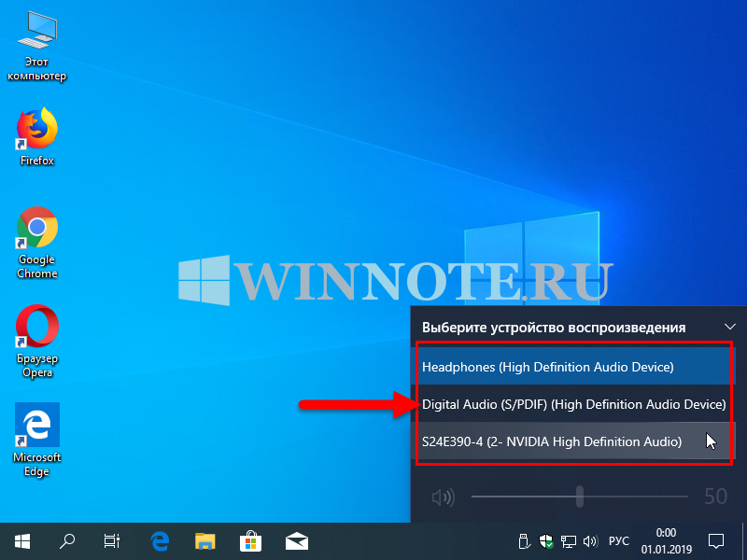Launch Microsoft Edge from the taskbar
This screenshot has height=560, width=747.
[160, 539]
